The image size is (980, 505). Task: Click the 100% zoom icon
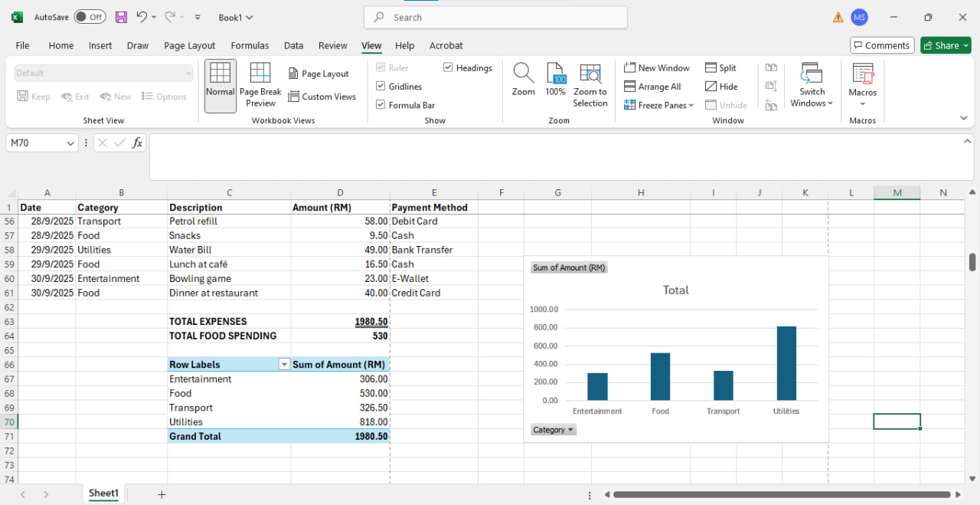coord(556,74)
